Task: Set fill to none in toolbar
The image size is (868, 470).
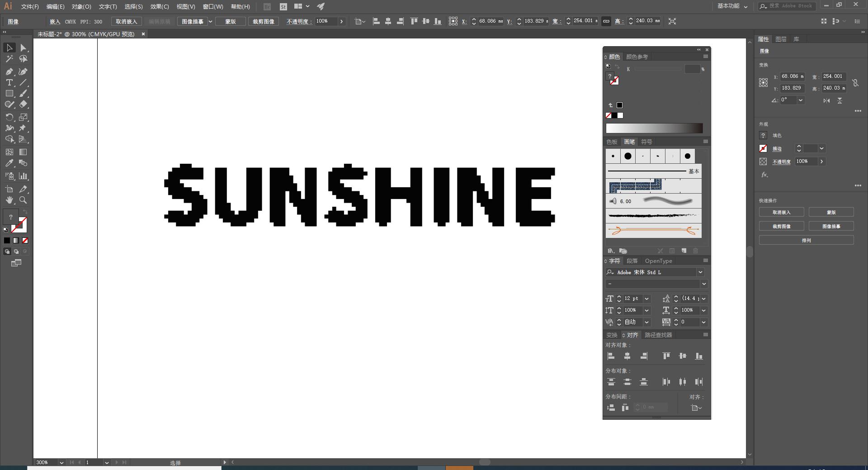Action: click(x=25, y=241)
